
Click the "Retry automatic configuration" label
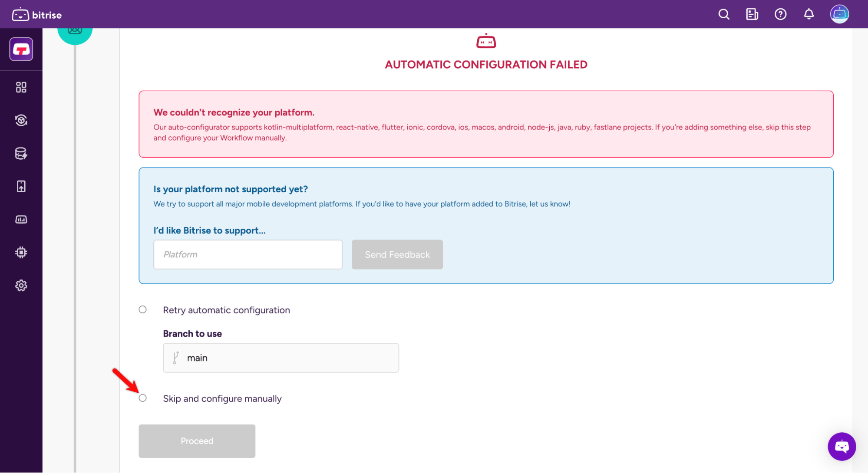click(x=227, y=310)
